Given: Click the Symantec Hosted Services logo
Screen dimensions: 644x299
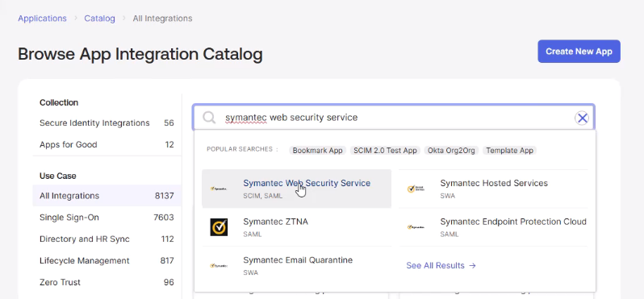Looking at the screenshot, I should pos(416,189).
